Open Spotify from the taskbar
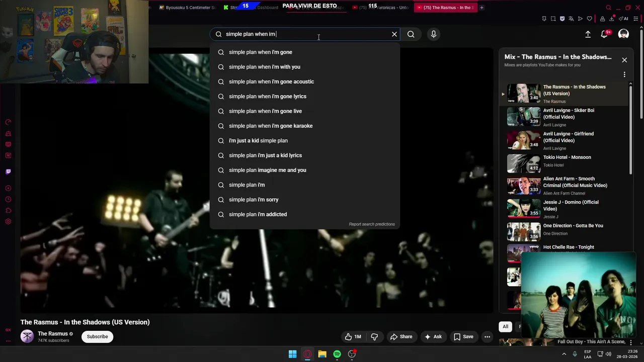The image size is (644, 362). [x=337, y=354]
